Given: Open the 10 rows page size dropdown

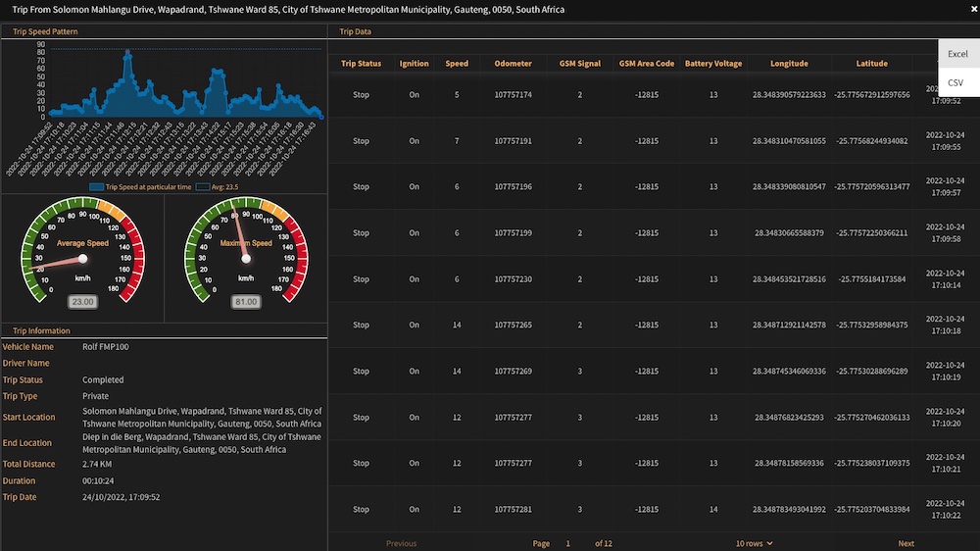Looking at the screenshot, I should [x=754, y=543].
